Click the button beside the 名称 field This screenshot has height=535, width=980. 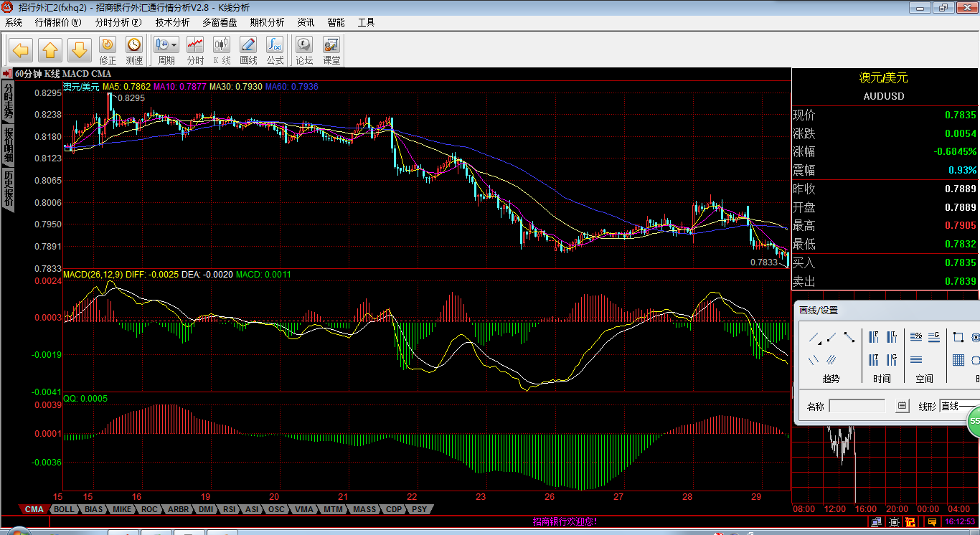903,406
